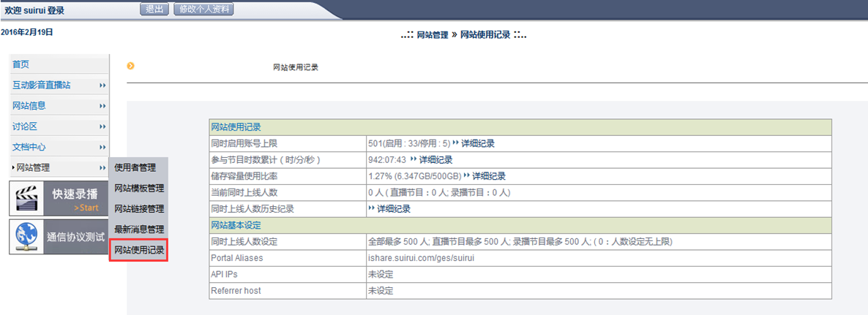
Task: Click 未设定 value in API IPs row
Action: (x=381, y=275)
